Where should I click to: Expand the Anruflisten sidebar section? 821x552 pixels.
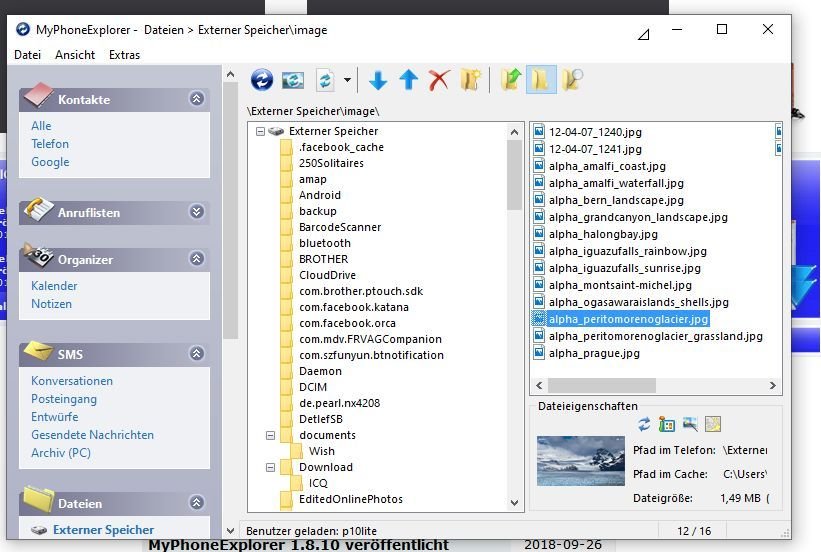(x=196, y=212)
